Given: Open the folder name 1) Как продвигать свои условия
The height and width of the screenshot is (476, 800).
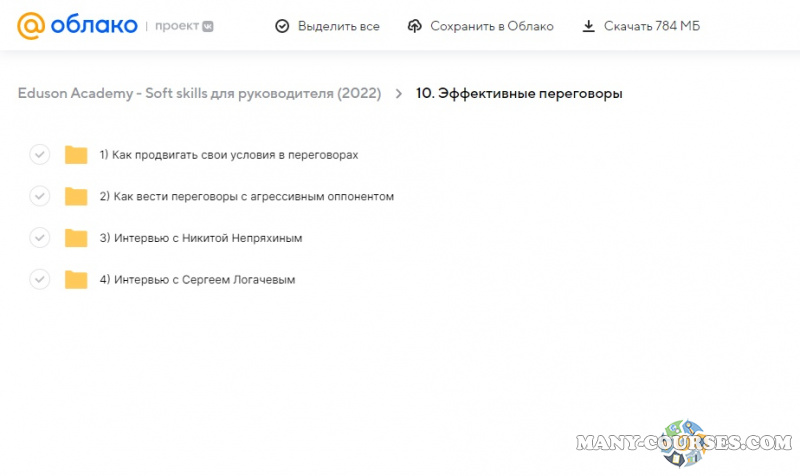Looking at the screenshot, I should click(x=229, y=155).
